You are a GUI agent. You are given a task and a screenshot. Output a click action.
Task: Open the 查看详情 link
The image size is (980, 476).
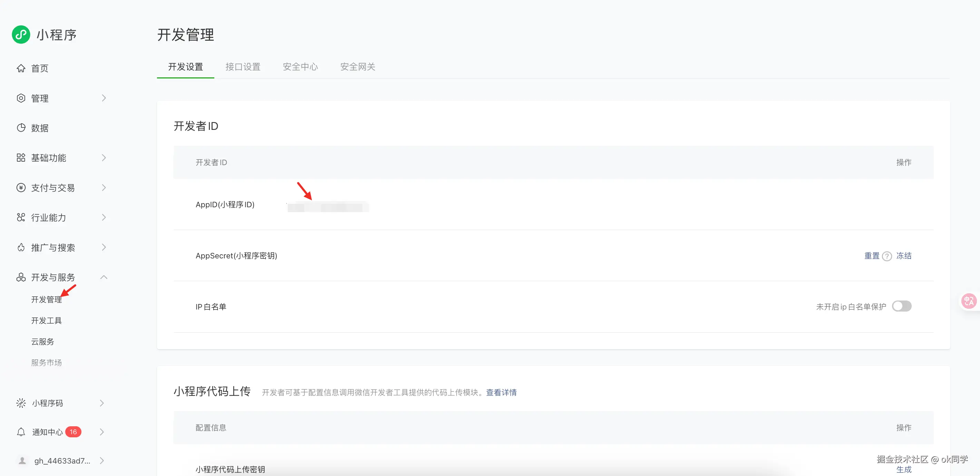click(501, 392)
